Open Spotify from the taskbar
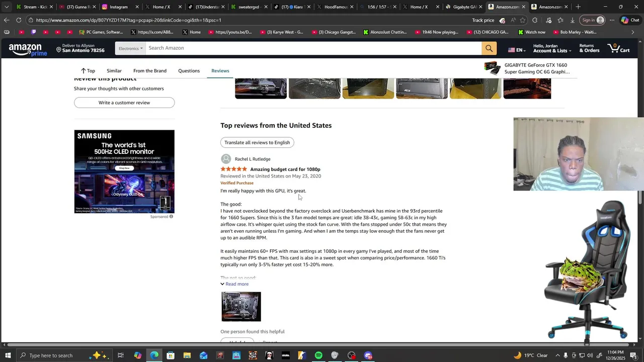 pos(318,355)
